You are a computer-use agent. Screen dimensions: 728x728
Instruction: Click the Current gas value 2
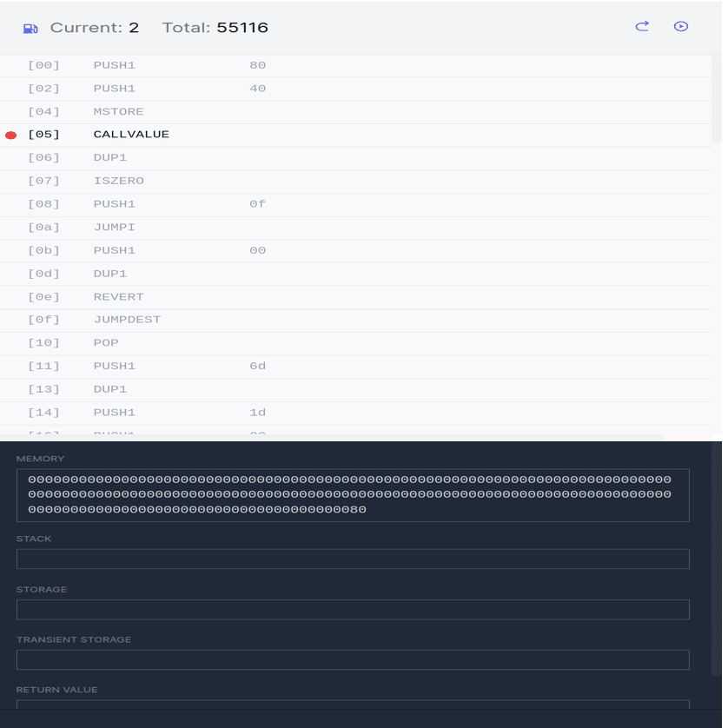134,28
